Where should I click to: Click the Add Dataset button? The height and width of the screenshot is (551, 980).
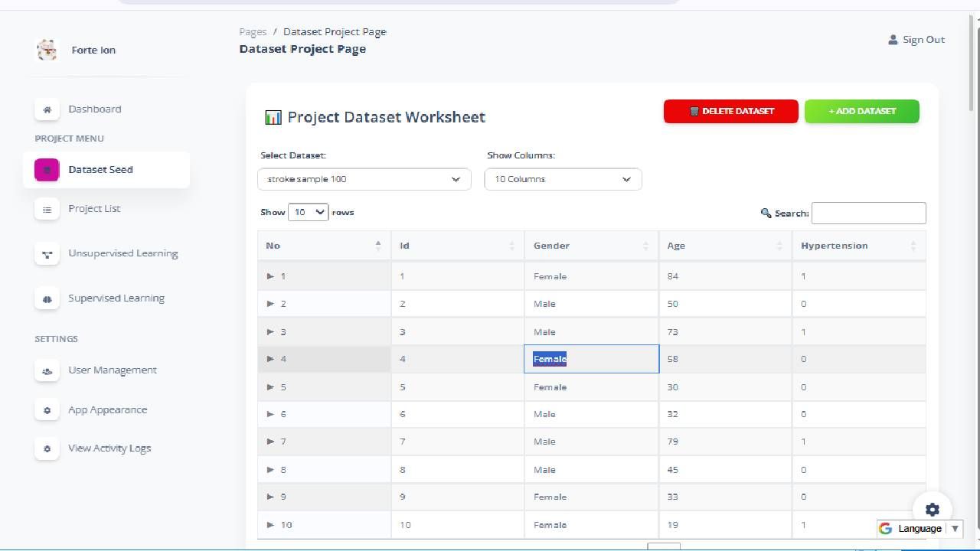coord(861,111)
